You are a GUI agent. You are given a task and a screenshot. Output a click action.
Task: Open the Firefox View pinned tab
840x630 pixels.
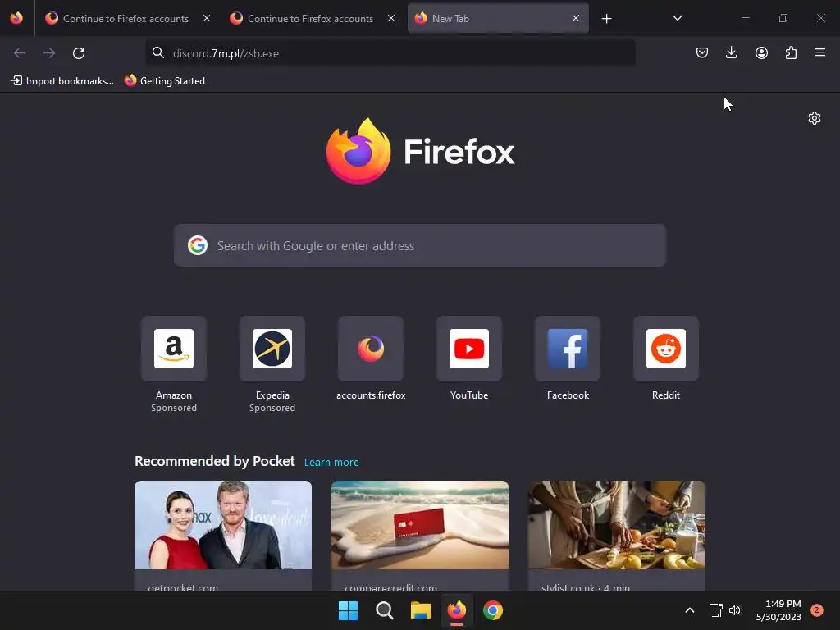tap(16, 18)
